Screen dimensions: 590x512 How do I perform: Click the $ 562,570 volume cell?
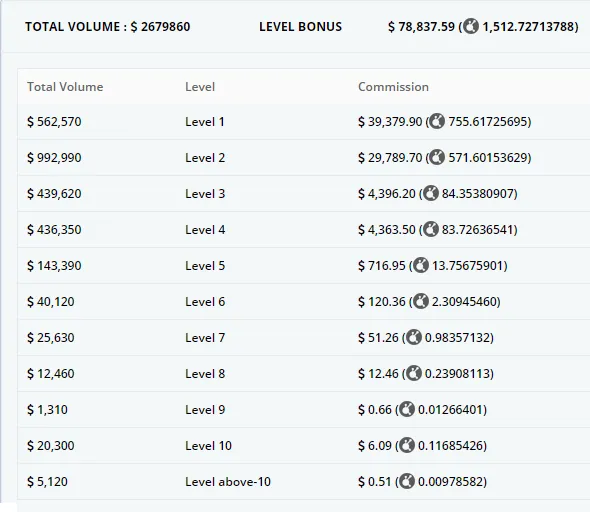(x=54, y=122)
